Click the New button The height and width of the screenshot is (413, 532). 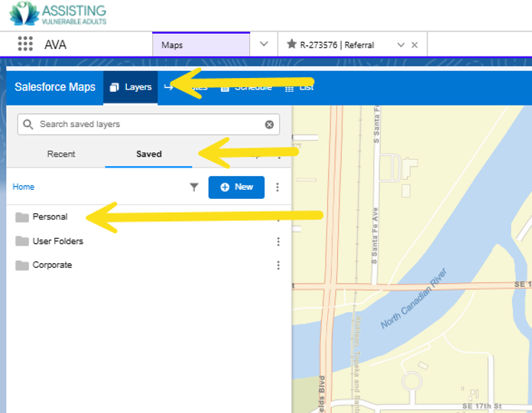pyautogui.click(x=236, y=187)
